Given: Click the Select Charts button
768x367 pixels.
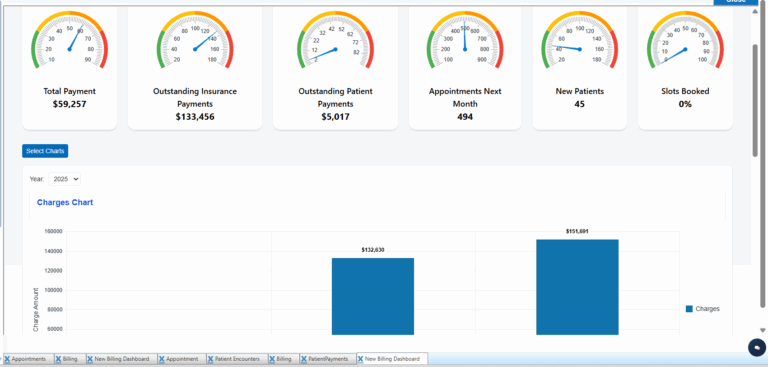Looking at the screenshot, I should click(45, 151).
